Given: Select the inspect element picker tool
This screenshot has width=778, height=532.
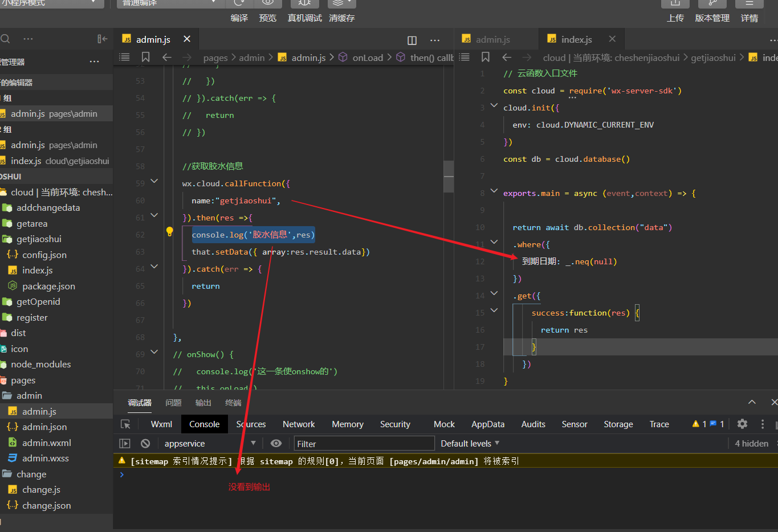Looking at the screenshot, I should (x=126, y=424).
